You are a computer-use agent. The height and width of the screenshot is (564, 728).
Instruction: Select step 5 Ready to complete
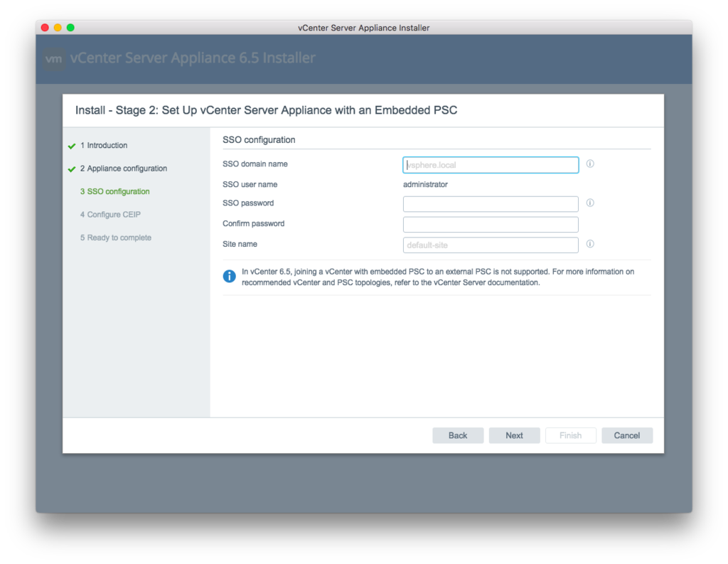116,238
